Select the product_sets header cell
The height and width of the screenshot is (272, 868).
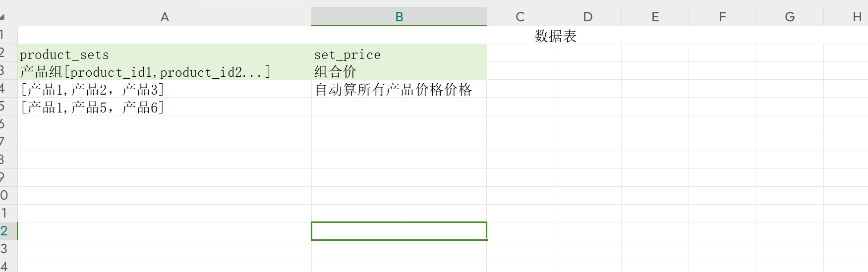click(64, 54)
